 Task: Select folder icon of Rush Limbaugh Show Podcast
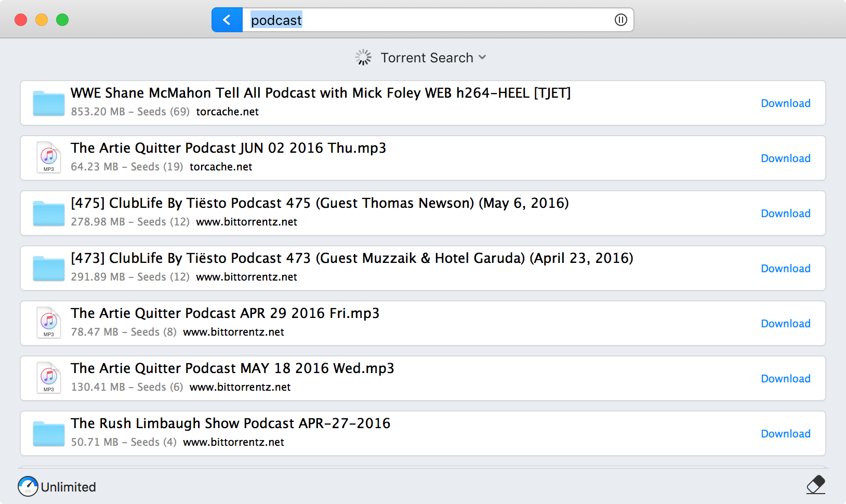click(x=48, y=433)
